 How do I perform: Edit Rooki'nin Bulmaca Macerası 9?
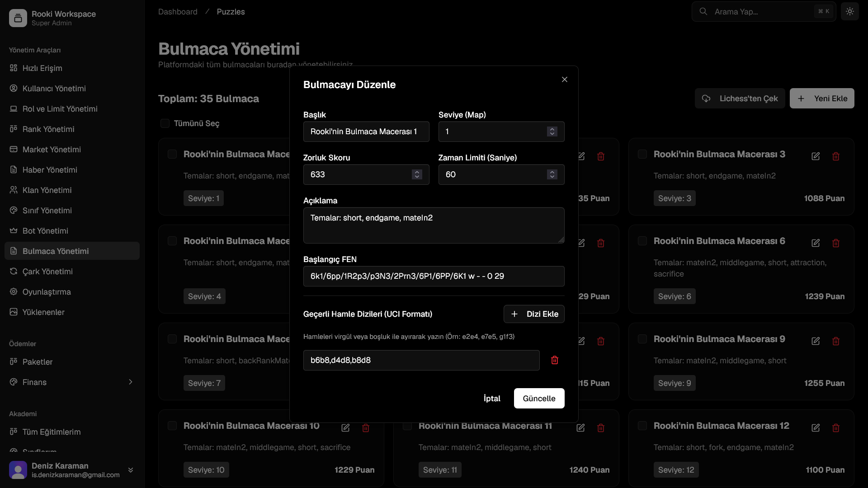pyautogui.click(x=816, y=341)
